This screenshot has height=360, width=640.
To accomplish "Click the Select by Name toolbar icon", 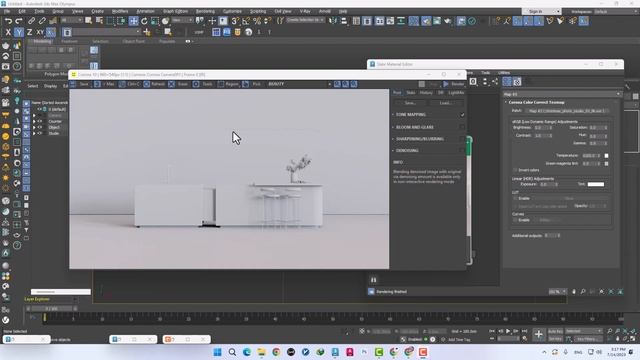I will pyautogui.click(x=99, y=21).
